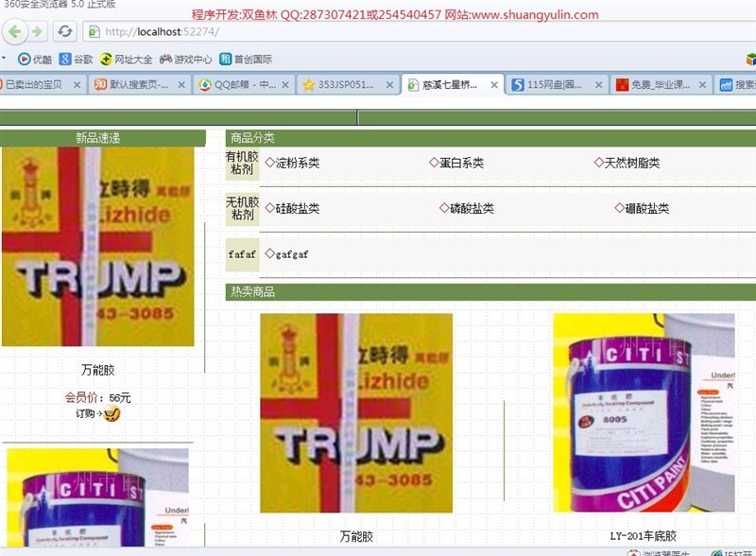Viewport: 756px width, 556px height.
Task: Open CITI paint image in 新品速递
Action: click(x=98, y=497)
